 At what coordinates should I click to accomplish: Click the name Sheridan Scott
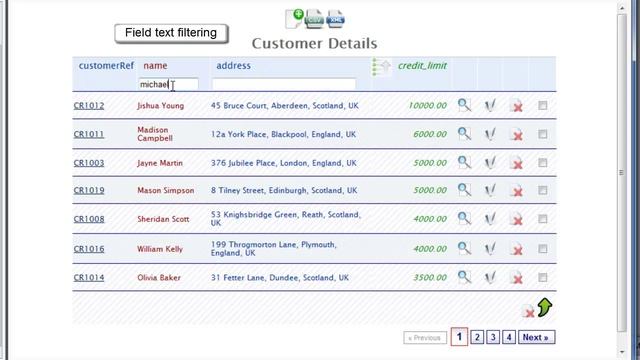pos(163,219)
